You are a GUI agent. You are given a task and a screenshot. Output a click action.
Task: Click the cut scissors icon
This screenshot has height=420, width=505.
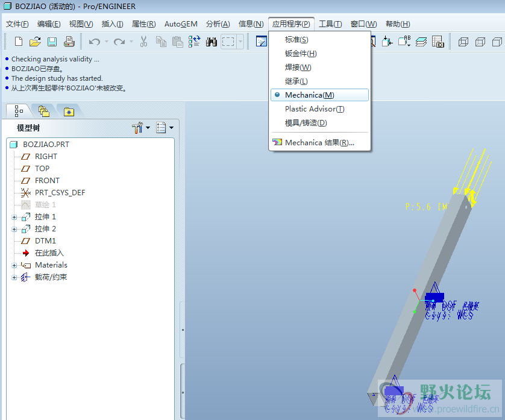tap(143, 42)
